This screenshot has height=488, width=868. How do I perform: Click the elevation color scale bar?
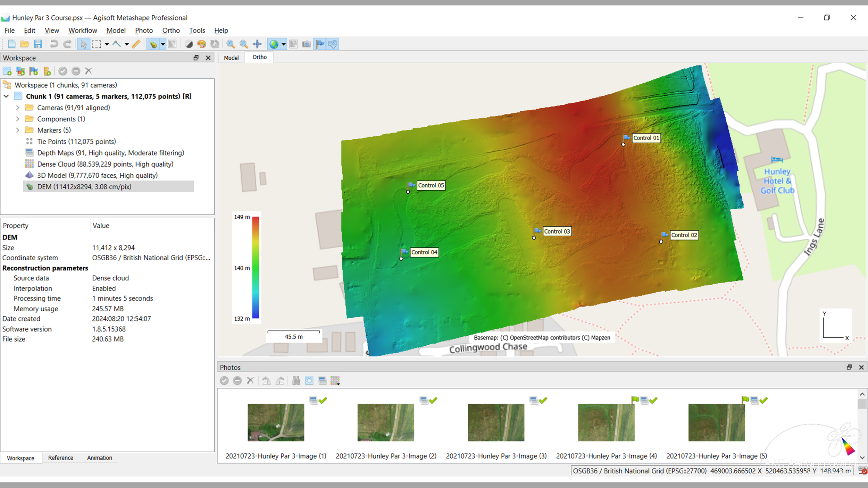[x=256, y=268]
